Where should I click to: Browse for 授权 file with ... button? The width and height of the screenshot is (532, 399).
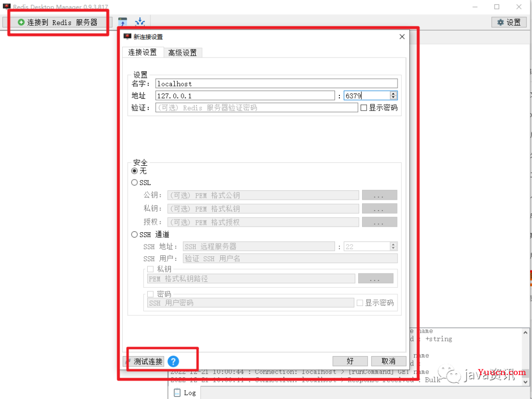pos(379,222)
